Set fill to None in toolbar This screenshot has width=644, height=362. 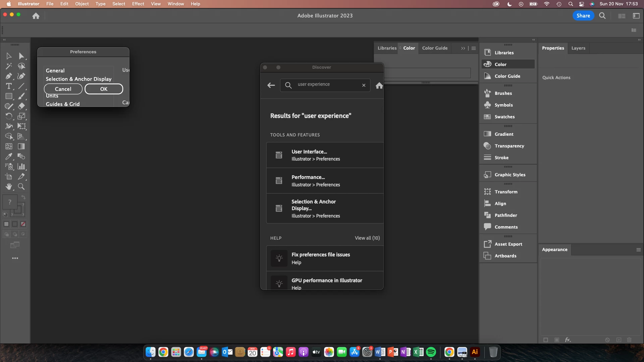[23, 224]
